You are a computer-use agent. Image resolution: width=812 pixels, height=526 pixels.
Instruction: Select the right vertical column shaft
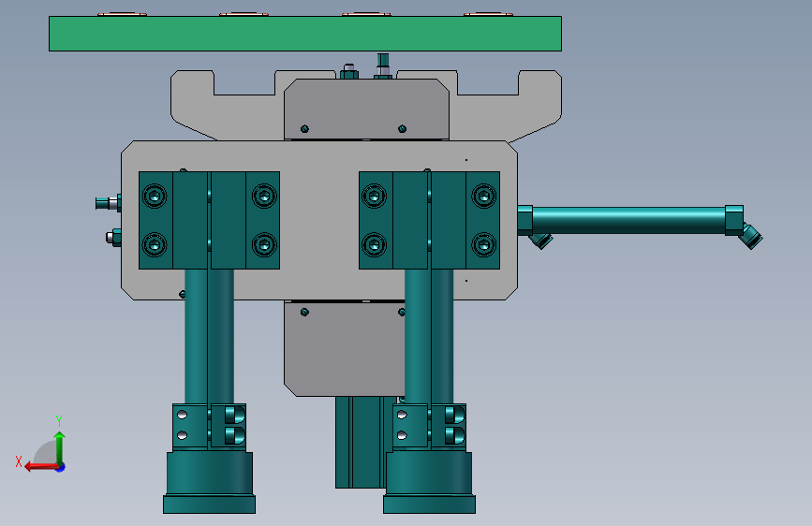429,337
